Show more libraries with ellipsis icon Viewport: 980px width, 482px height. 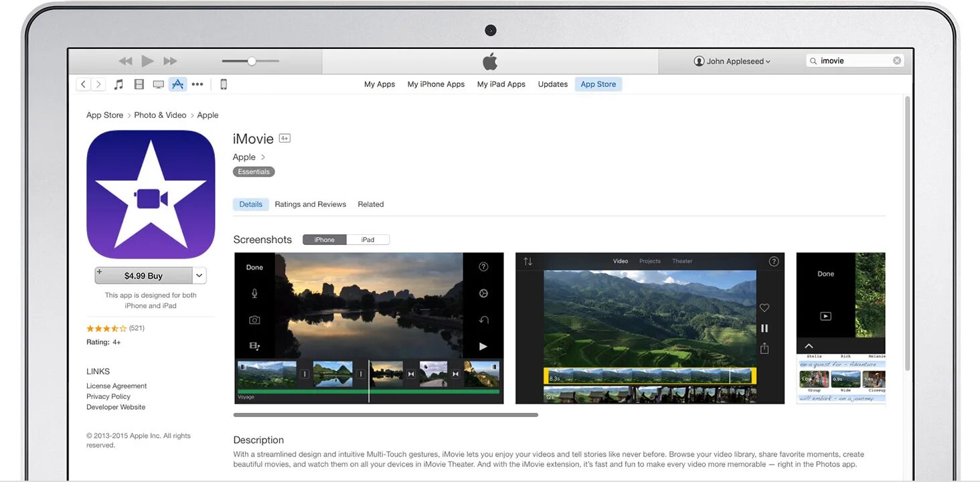(x=197, y=84)
